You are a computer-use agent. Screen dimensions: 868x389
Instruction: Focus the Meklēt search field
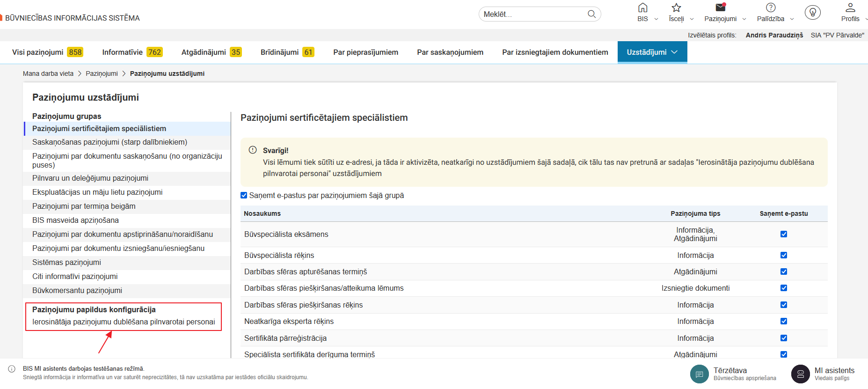click(533, 14)
